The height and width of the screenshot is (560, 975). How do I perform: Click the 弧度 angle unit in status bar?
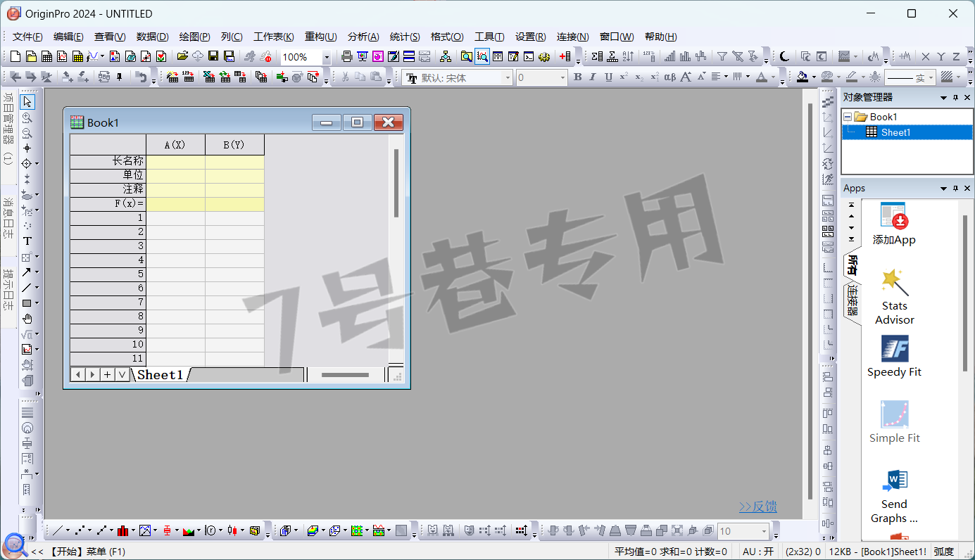pos(943,552)
